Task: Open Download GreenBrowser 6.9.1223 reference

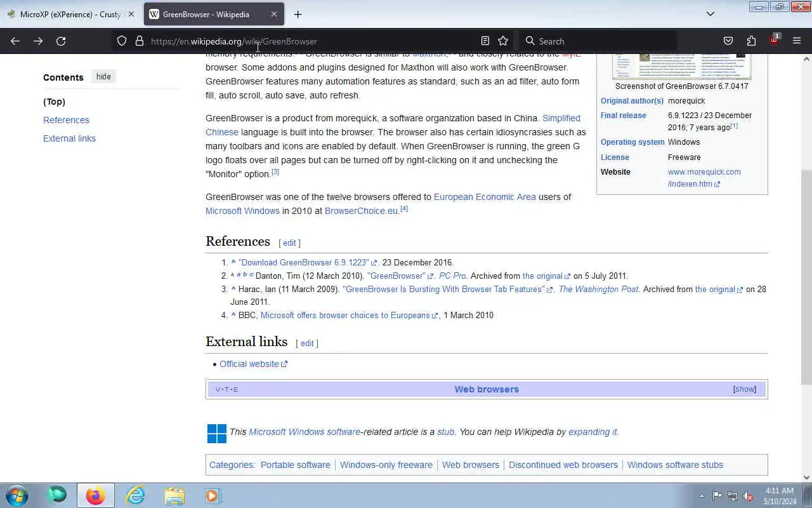Action: pos(307,262)
